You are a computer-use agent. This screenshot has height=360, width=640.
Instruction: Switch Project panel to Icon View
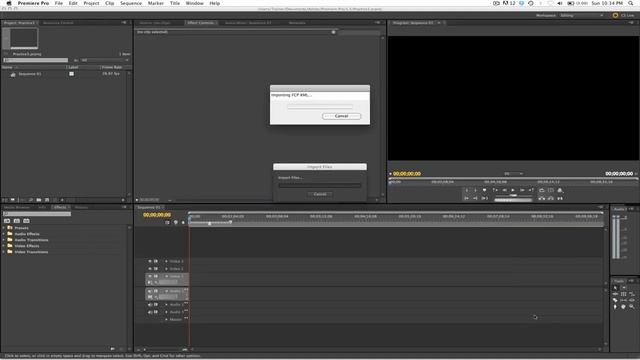[x=13, y=200]
